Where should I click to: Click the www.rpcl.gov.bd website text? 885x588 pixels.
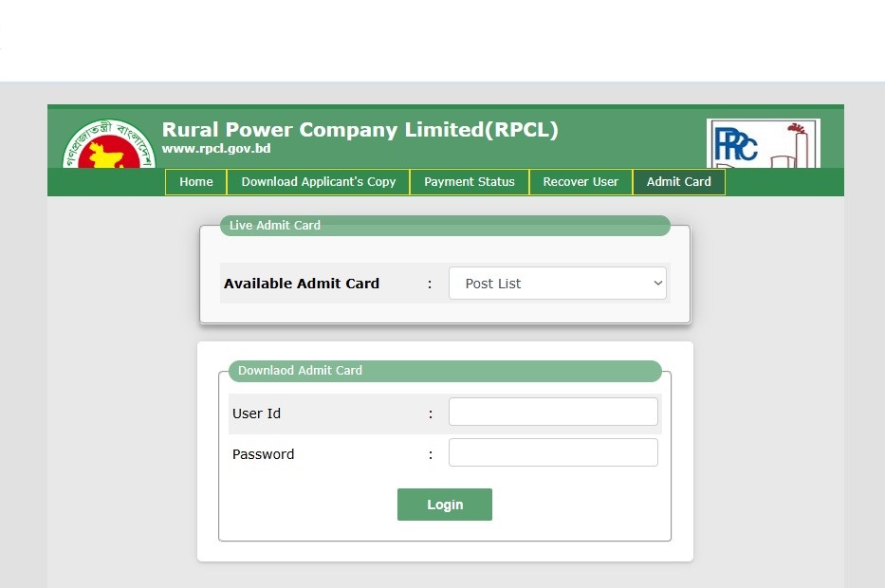pyautogui.click(x=216, y=148)
